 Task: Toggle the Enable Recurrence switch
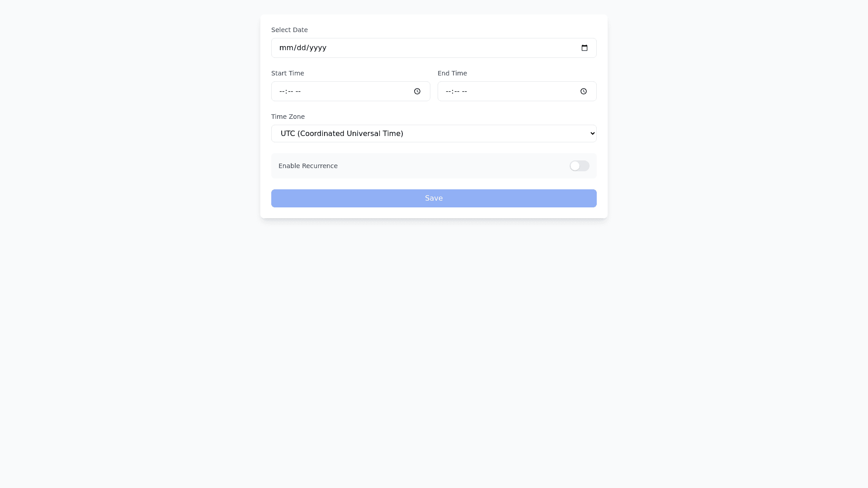(x=579, y=166)
